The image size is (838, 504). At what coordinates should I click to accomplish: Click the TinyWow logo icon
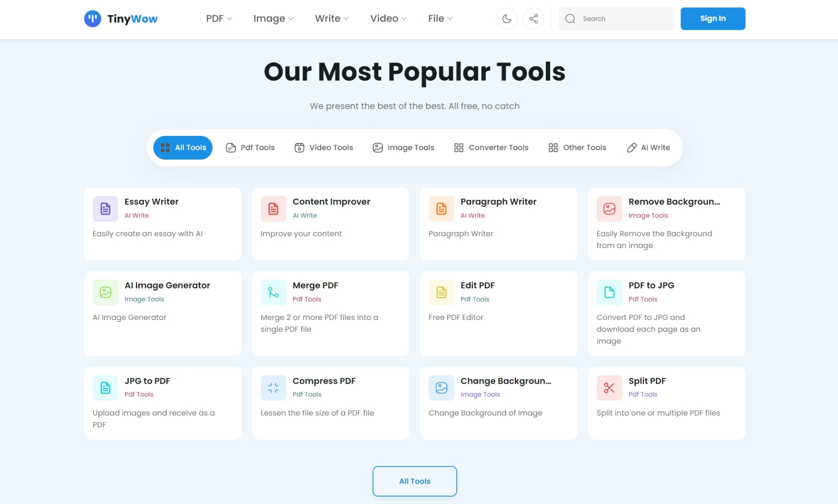(92, 18)
